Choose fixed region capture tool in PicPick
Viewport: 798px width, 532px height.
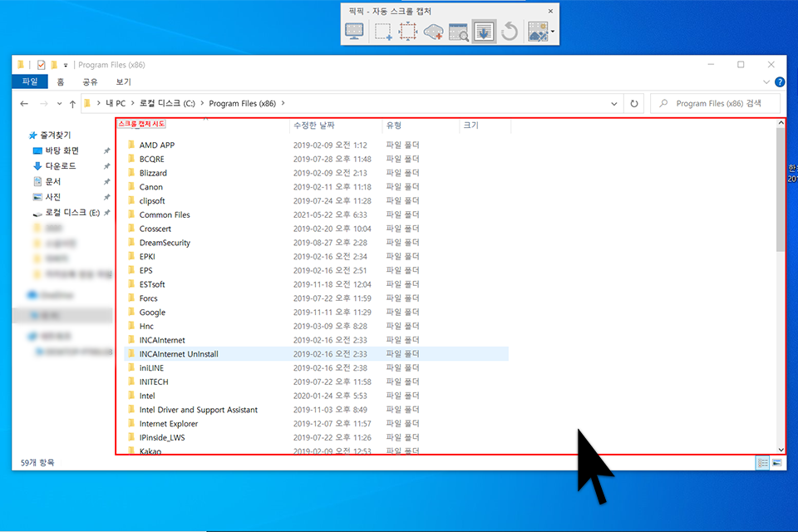point(407,32)
